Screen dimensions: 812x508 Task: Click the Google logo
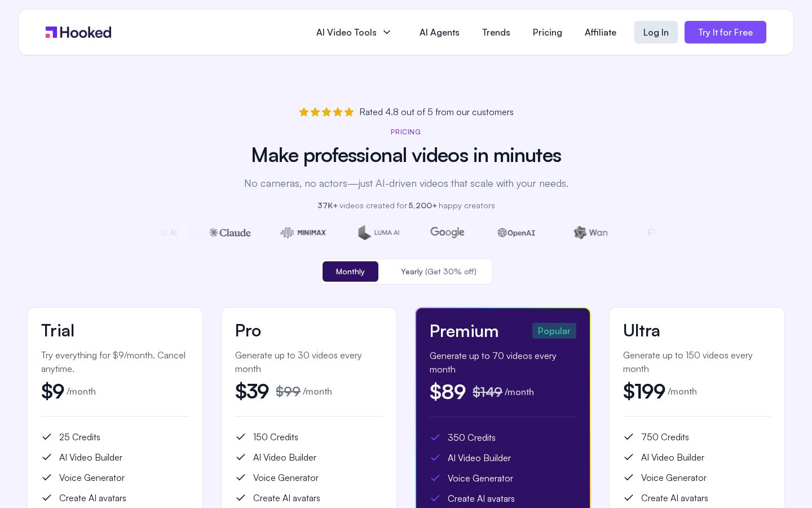447,233
